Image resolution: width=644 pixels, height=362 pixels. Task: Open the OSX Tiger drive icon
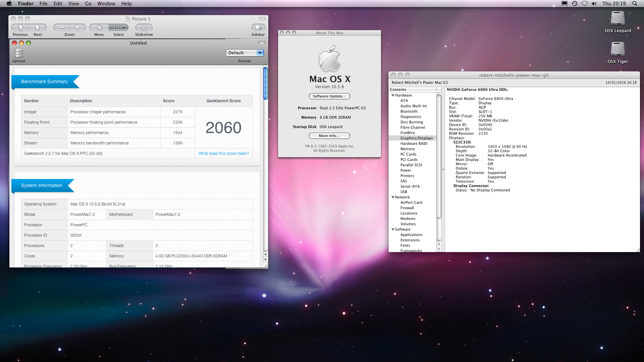tap(618, 50)
